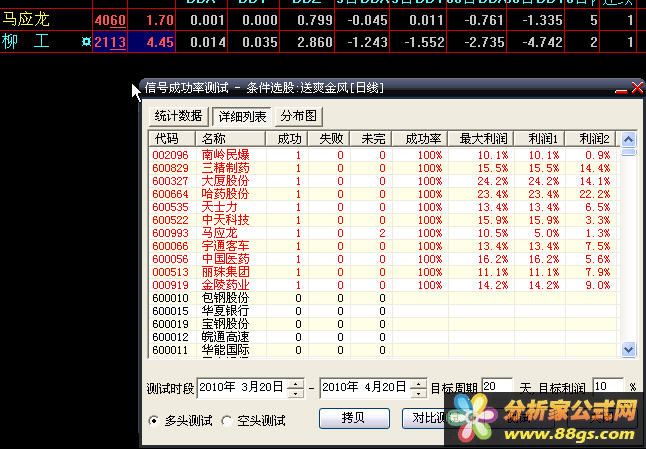Click the 4.45 value in the 柳工 row
This screenshot has height=449, width=646.
[x=160, y=42]
